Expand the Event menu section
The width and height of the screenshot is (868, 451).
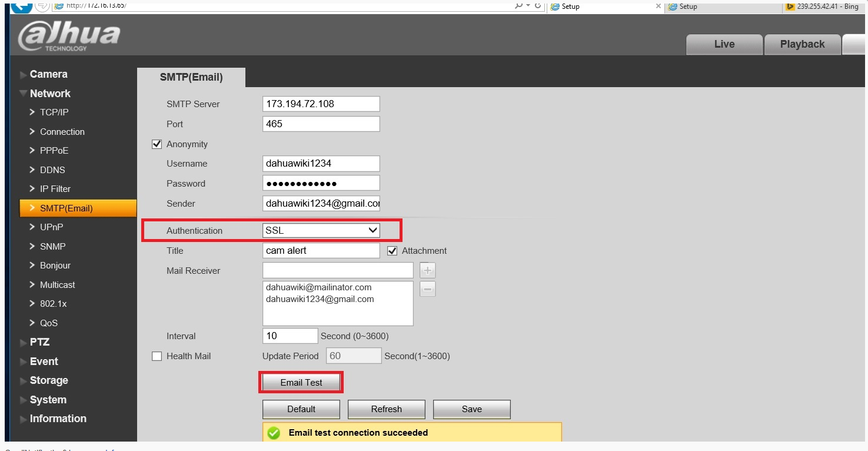coord(39,362)
